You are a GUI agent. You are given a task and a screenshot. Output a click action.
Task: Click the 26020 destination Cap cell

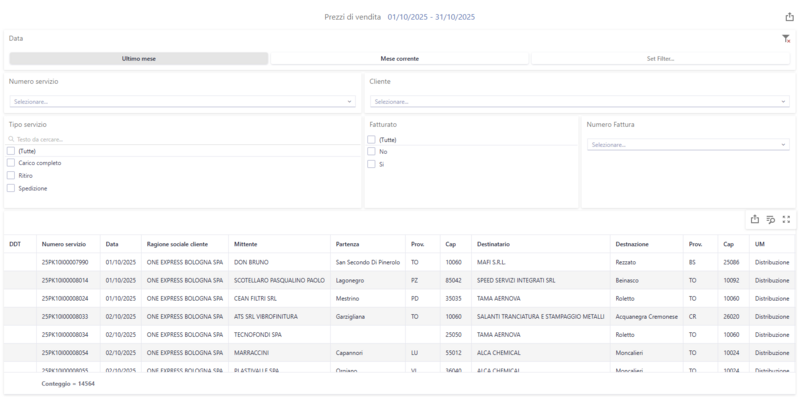coord(734,316)
